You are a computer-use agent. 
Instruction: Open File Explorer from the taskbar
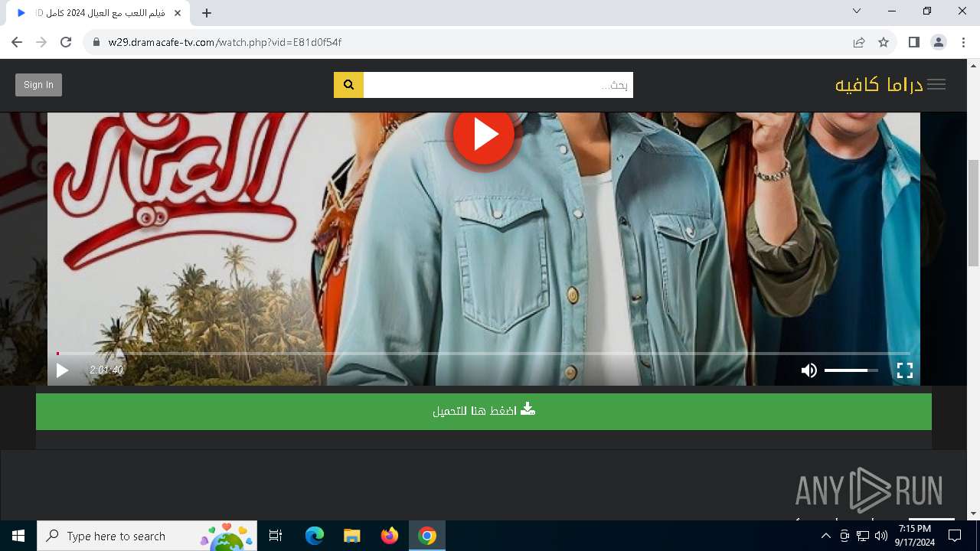[x=351, y=536]
